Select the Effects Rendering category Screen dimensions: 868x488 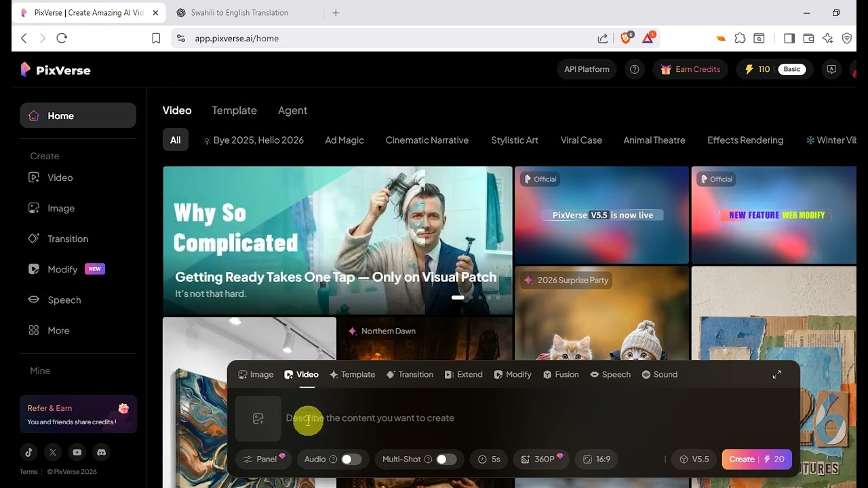[745, 140]
